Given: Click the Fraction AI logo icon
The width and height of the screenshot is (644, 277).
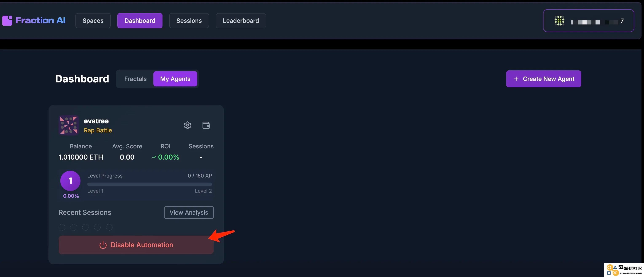Looking at the screenshot, I should (7, 20).
